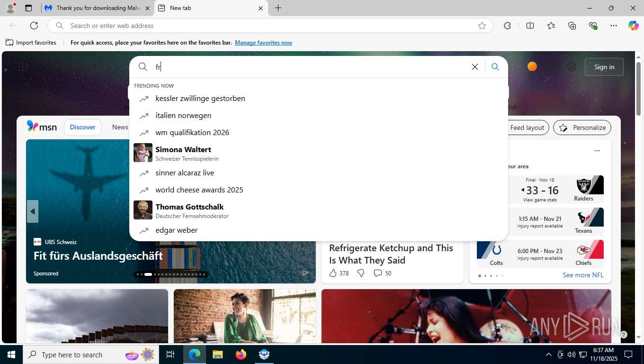
Task: Open Malwarebytes installer taskbar icon
Action: (x=264, y=355)
